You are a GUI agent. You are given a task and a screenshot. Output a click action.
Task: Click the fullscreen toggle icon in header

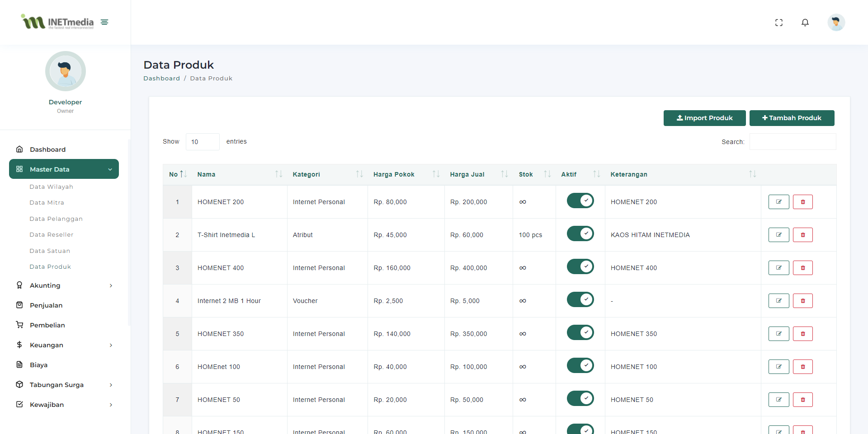pyautogui.click(x=778, y=23)
